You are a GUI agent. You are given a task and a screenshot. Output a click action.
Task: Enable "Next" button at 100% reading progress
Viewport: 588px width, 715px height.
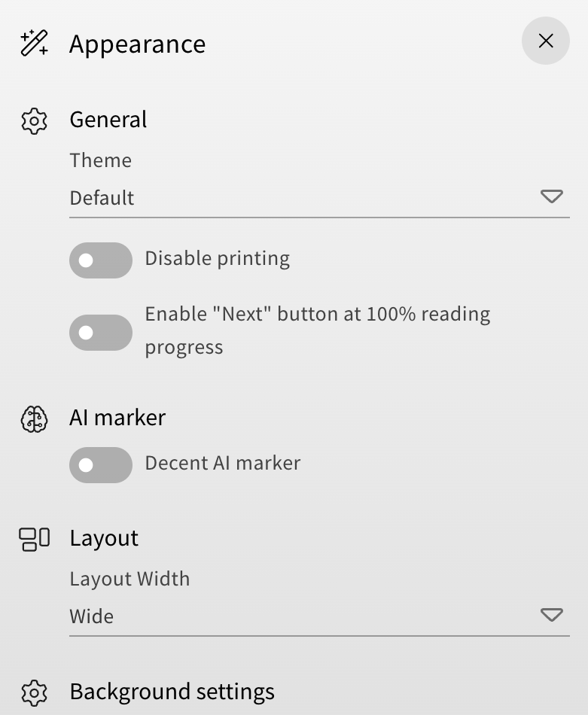coord(101,333)
